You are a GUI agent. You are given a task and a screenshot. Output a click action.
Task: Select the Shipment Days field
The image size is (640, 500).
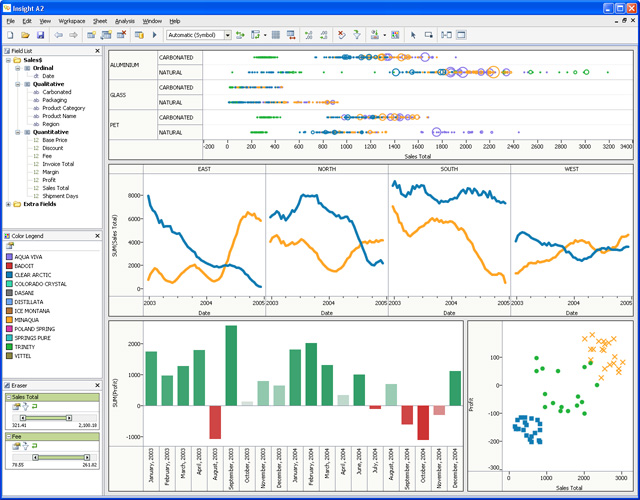(x=62, y=195)
